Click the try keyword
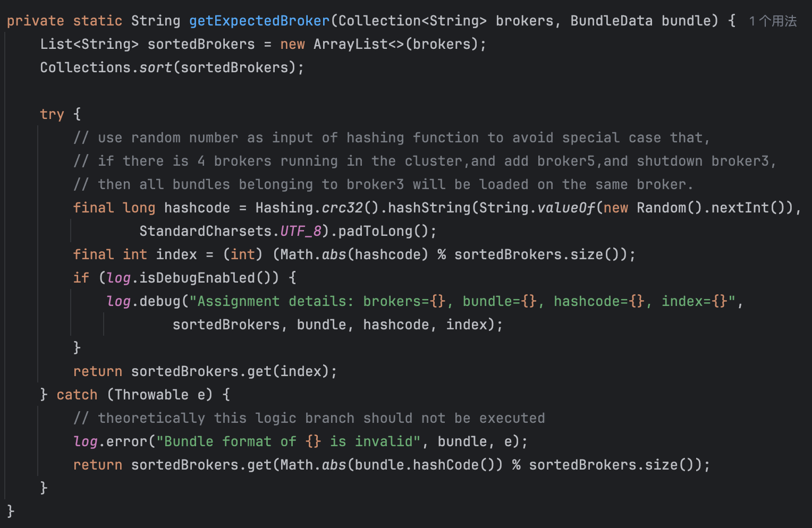The height and width of the screenshot is (528, 812). point(52,115)
